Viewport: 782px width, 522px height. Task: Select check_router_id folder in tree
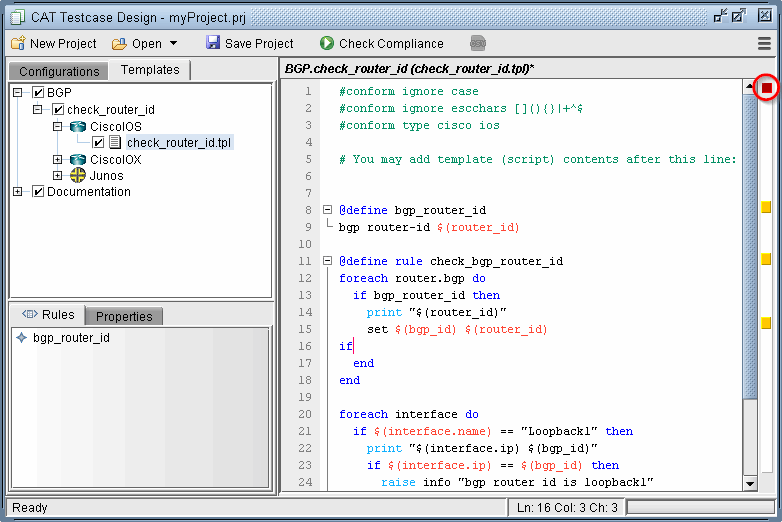(110, 110)
